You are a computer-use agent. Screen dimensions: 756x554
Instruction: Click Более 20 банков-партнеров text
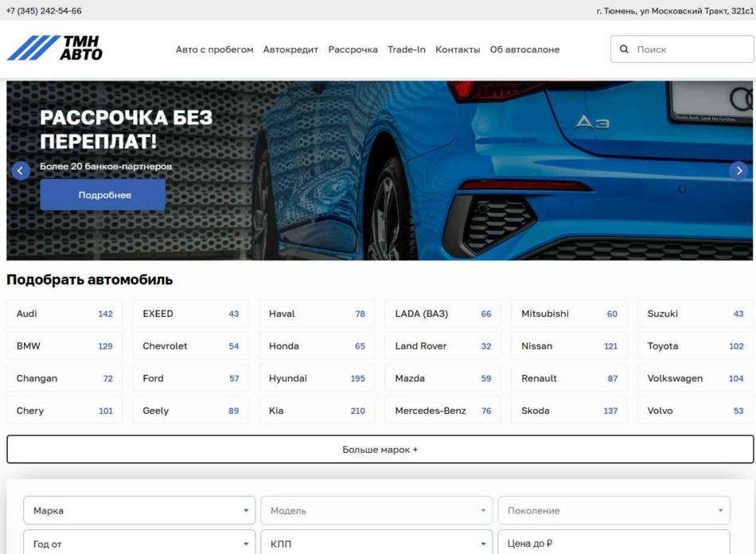click(x=106, y=166)
